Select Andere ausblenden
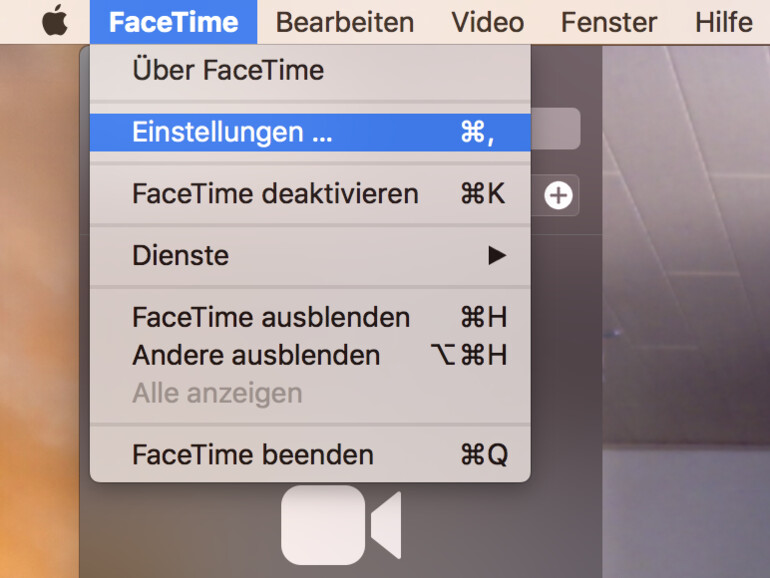The image size is (770, 578). tap(256, 355)
